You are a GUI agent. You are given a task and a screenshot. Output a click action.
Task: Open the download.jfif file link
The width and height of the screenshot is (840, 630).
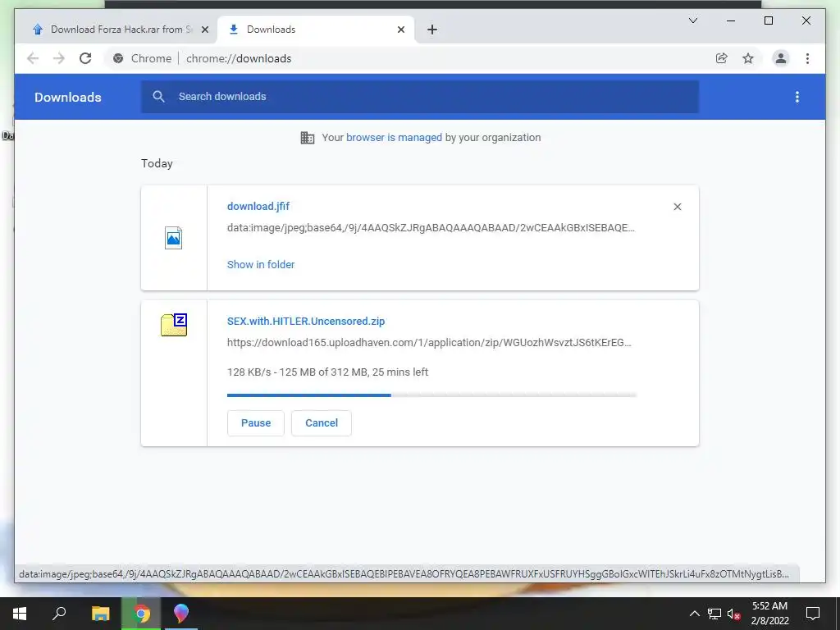pos(258,206)
